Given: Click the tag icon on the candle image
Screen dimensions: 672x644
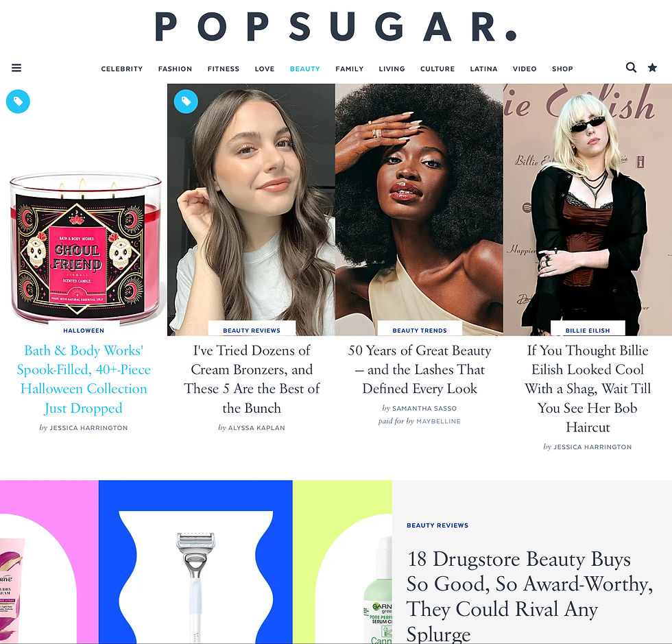Looking at the screenshot, I should (18, 102).
